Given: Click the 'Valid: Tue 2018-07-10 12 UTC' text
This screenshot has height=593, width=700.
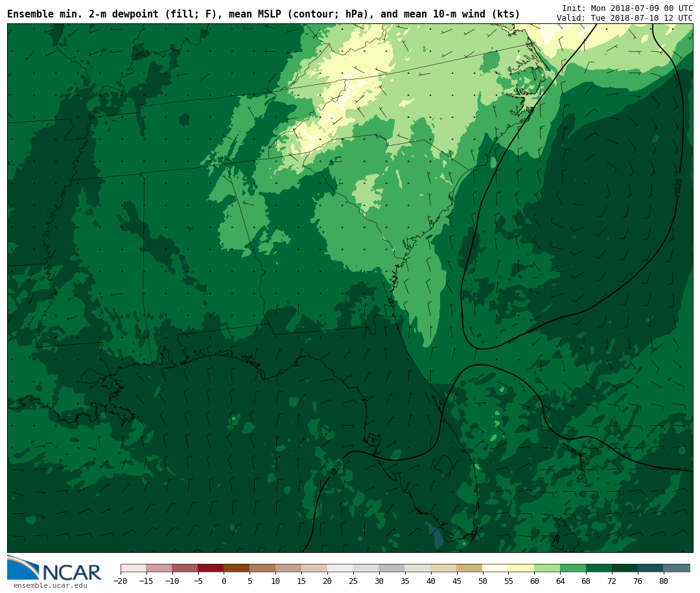Looking at the screenshot, I should coord(625,18).
